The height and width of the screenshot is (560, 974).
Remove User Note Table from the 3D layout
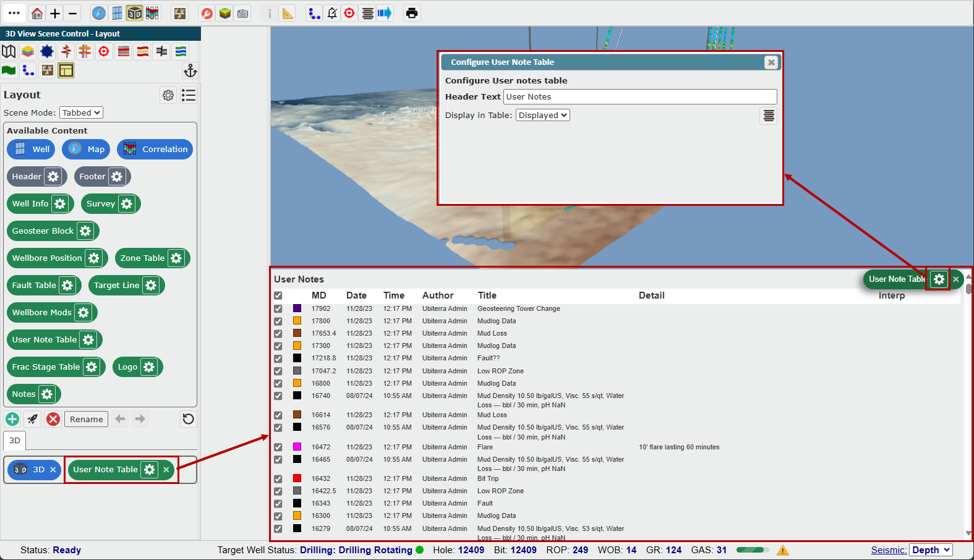pos(166,470)
